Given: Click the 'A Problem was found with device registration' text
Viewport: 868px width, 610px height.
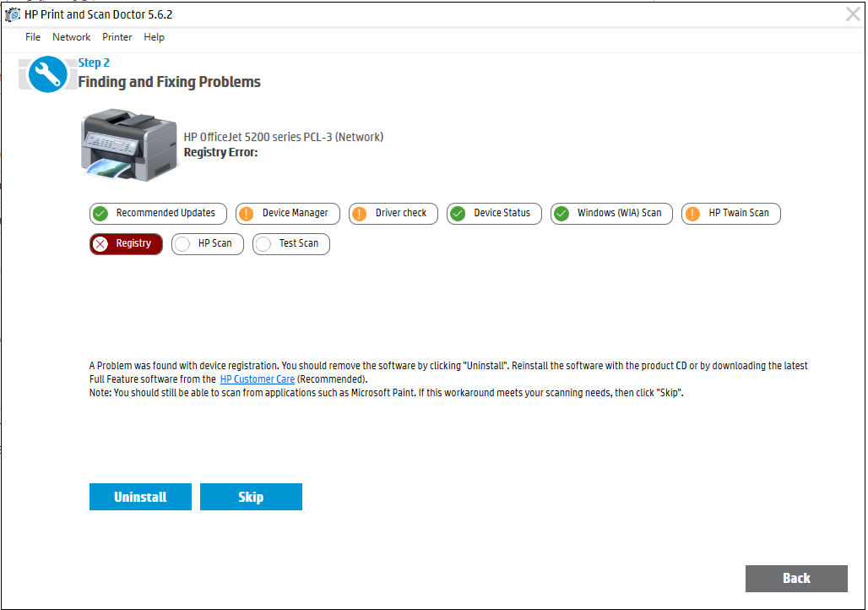Looking at the screenshot, I should [x=184, y=366].
